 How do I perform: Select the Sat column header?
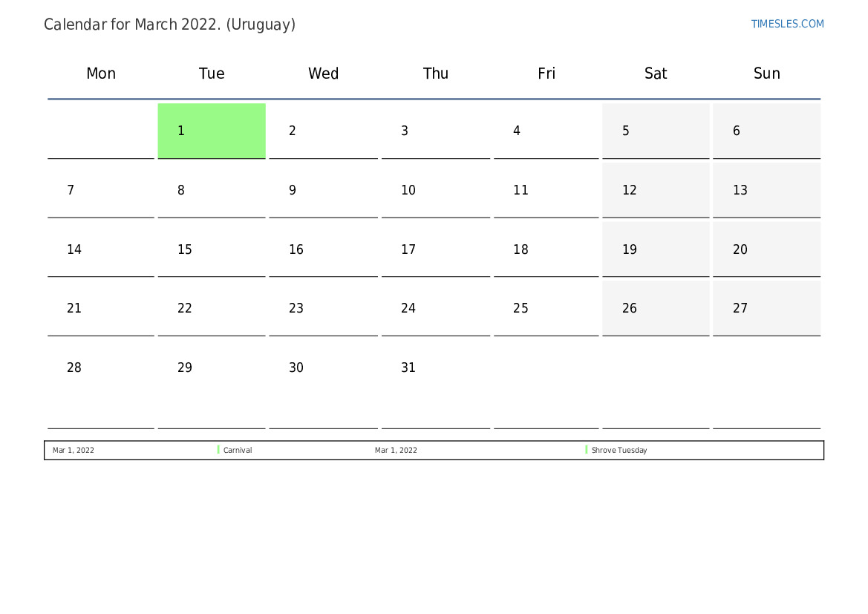tap(656, 74)
